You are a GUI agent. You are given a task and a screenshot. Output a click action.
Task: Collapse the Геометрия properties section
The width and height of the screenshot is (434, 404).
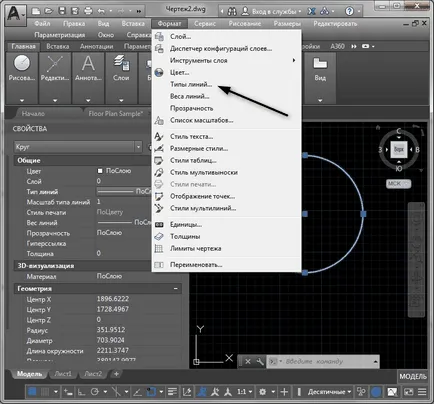(x=176, y=288)
